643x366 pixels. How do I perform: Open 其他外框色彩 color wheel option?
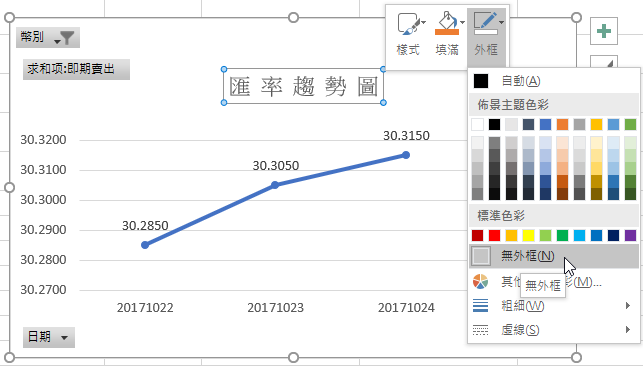(x=554, y=282)
